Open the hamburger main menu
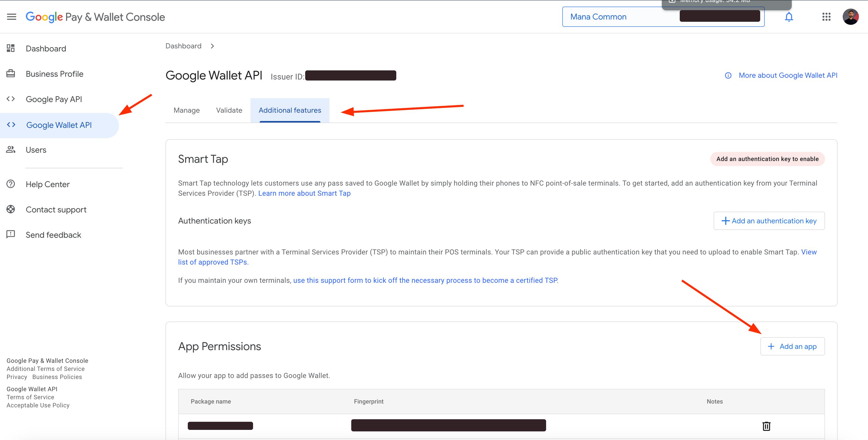 11,17
